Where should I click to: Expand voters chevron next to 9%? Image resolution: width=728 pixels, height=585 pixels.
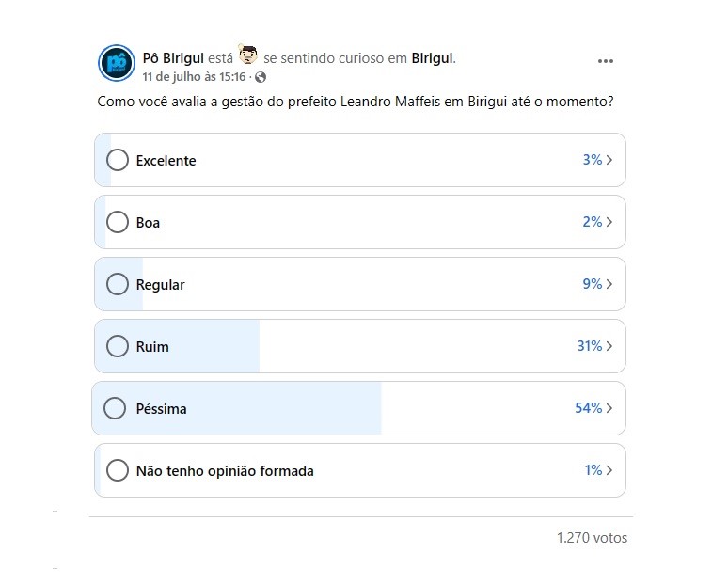point(609,284)
